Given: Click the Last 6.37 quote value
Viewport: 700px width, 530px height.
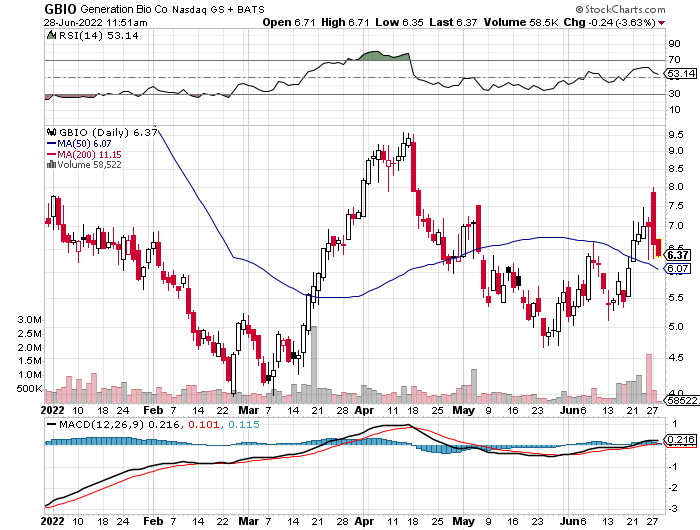Looking at the screenshot, I should click(453, 22).
